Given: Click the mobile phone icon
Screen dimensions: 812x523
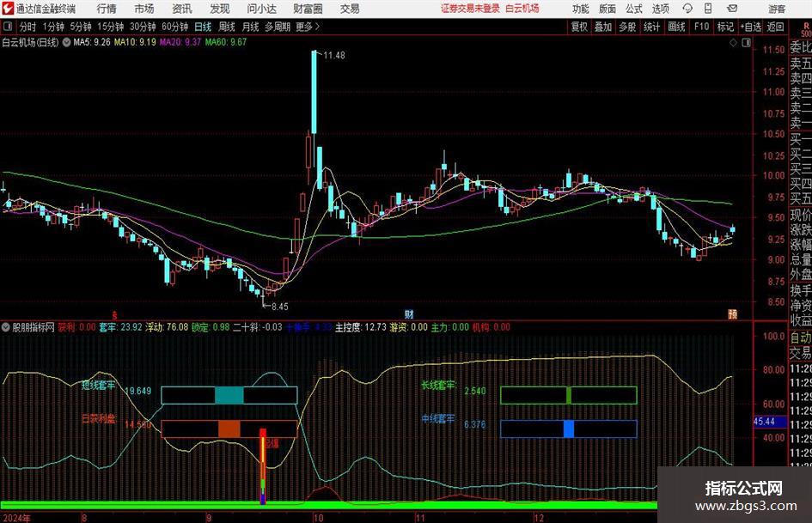Looking at the screenshot, I should [708, 9].
